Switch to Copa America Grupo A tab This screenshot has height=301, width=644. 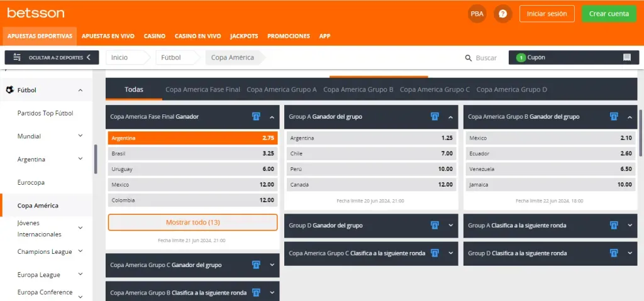282,90
